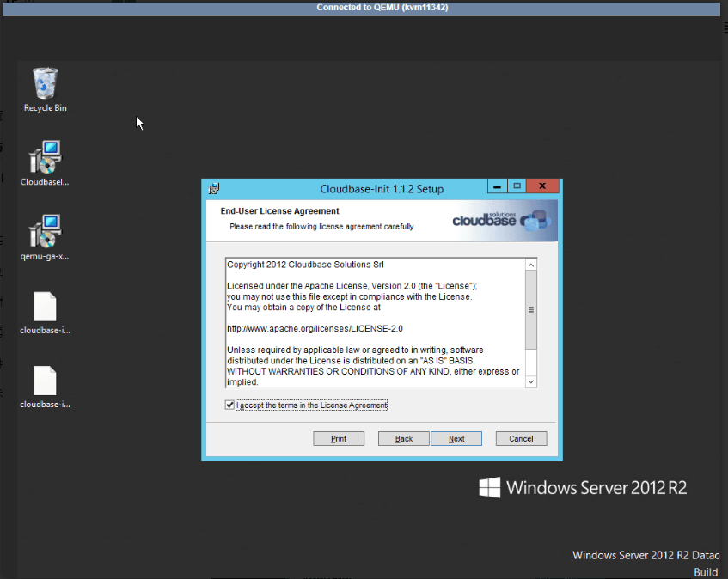Uncheck I accept the license terms checkbox
The width and height of the screenshot is (728, 579).
pyautogui.click(x=229, y=405)
